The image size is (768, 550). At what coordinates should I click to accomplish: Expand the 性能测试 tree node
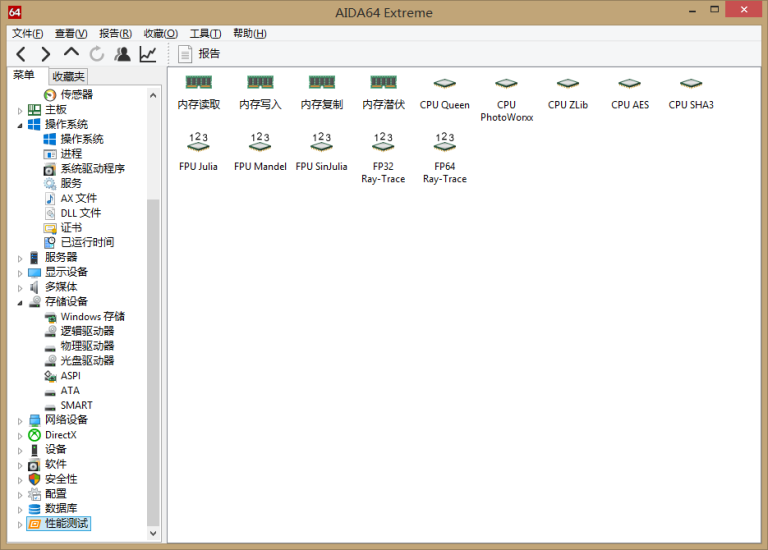[x=20, y=525]
